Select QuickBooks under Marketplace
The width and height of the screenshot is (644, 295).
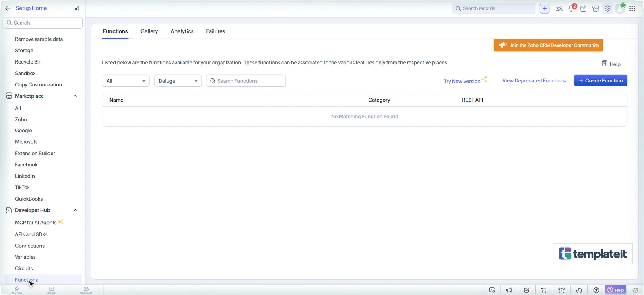pyautogui.click(x=29, y=199)
